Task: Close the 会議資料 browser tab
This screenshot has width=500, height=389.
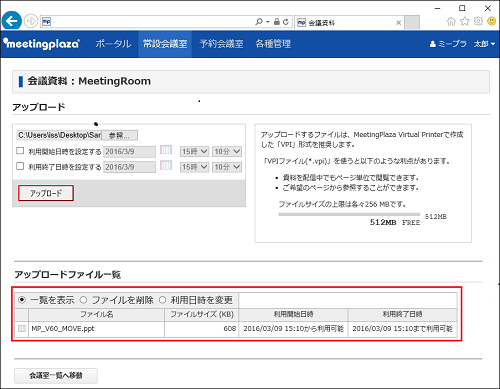Action: 398,23
